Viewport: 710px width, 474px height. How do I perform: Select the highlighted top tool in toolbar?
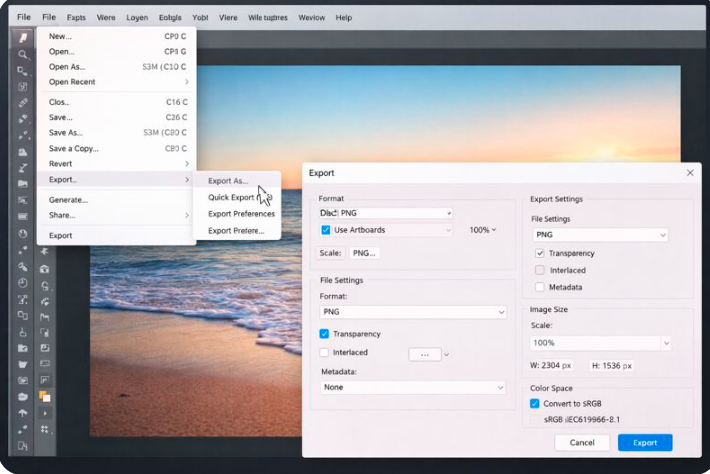pos(23,38)
